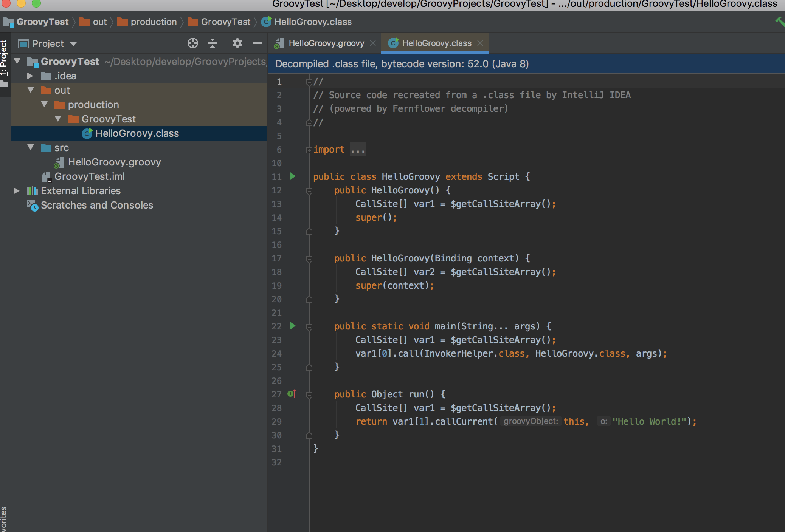Switch to HelloGroovy.groovy editor tab
Screen dimensions: 785x532
326,43
